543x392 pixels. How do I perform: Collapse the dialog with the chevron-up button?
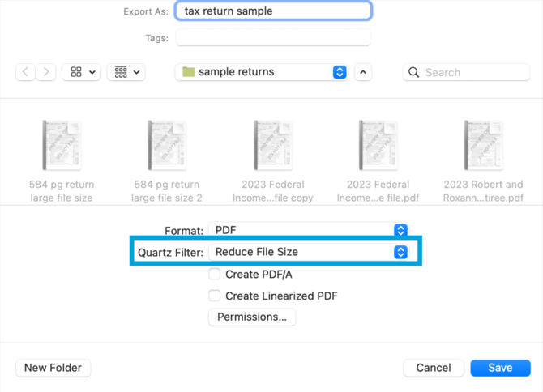[x=363, y=72]
